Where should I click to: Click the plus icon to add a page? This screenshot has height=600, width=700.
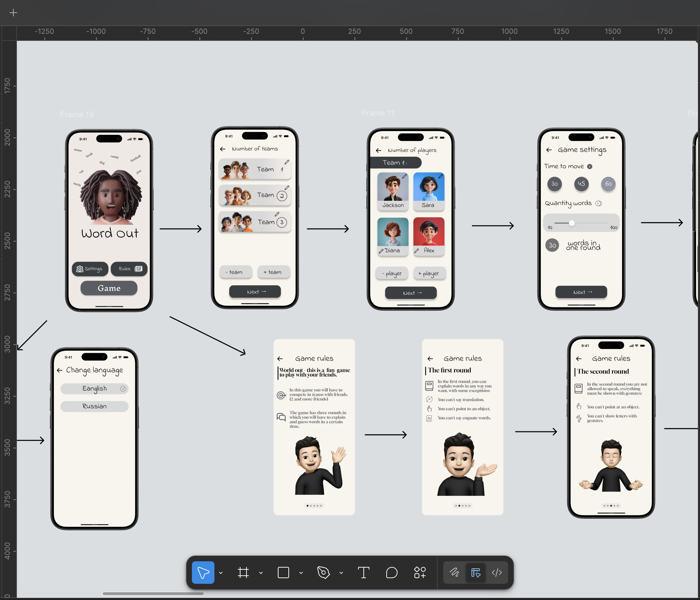pyautogui.click(x=13, y=13)
